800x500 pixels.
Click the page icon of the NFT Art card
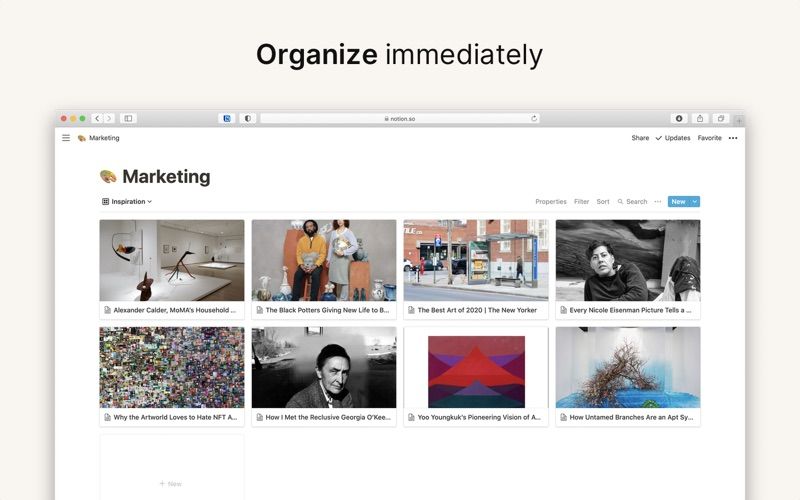(x=108, y=417)
